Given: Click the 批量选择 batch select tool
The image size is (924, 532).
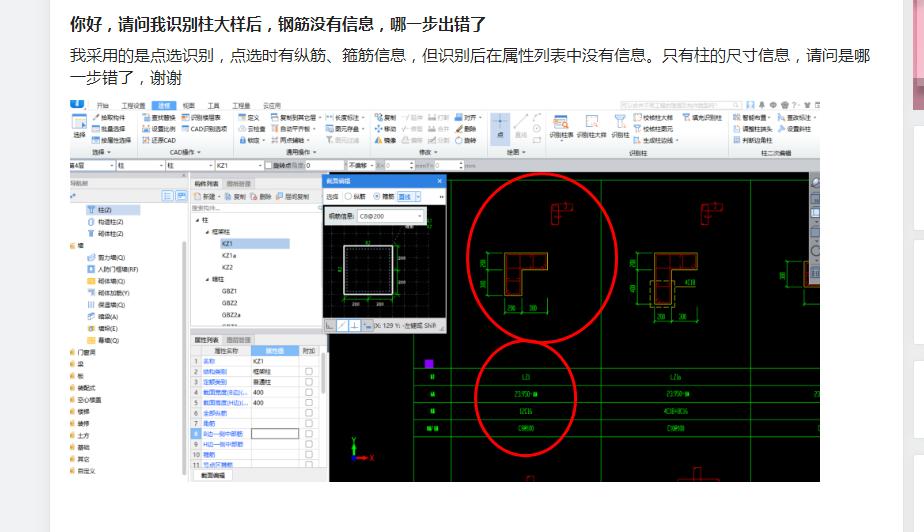Looking at the screenshot, I should pos(108,129).
